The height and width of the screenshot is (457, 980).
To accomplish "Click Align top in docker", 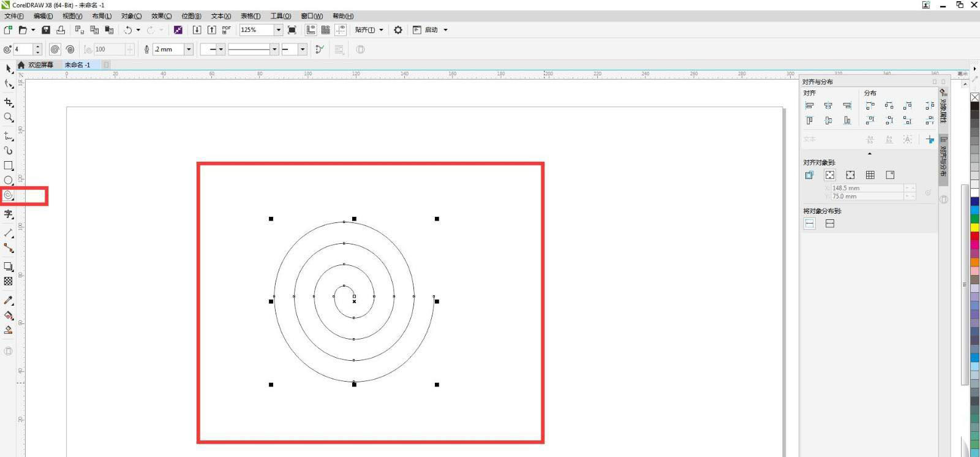I will 809,120.
